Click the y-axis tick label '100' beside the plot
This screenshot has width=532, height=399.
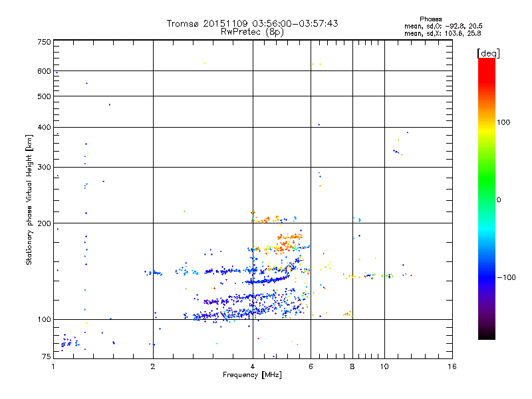44,320
